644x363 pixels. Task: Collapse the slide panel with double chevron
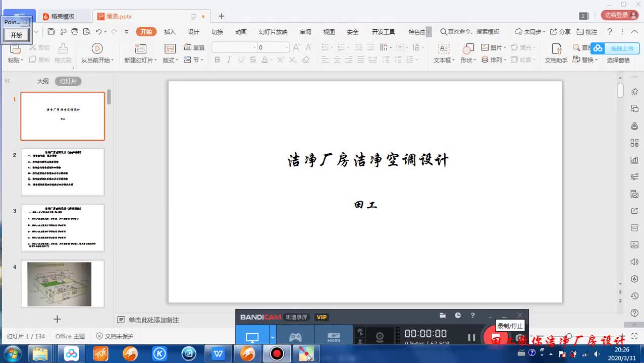[8, 81]
